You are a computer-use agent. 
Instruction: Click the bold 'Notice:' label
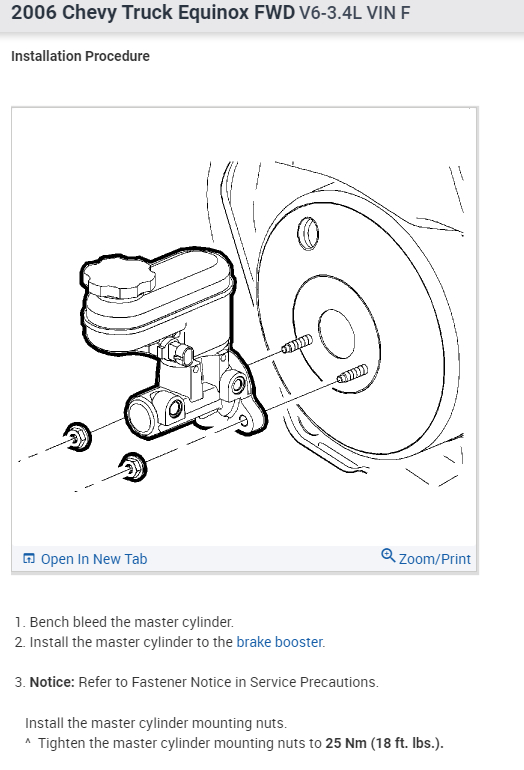52,682
